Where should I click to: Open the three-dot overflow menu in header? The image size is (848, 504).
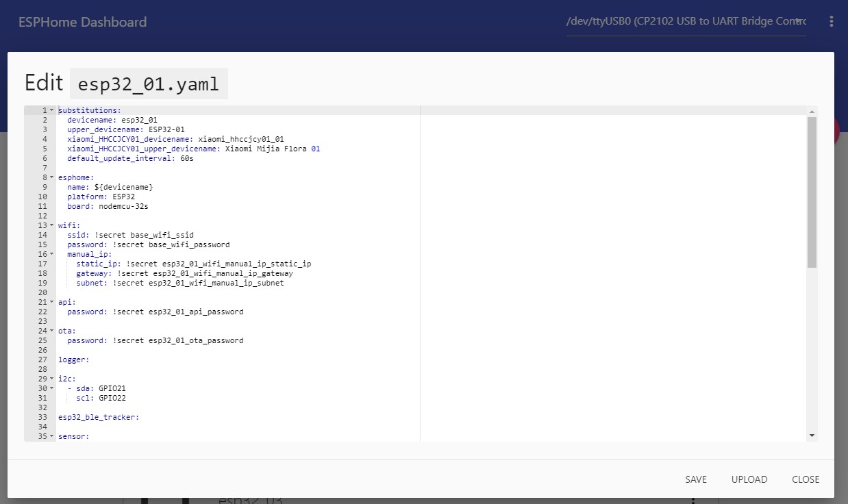click(831, 21)
